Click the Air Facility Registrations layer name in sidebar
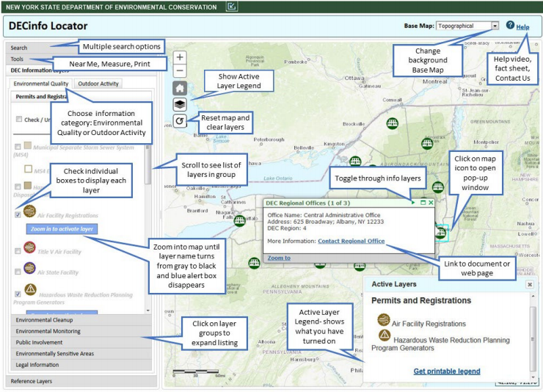Viewport: 543px width, 392px height. [x=68, y=215]
